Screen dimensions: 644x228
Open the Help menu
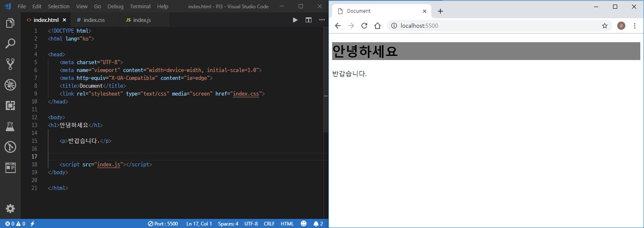[x=163, y=6]
